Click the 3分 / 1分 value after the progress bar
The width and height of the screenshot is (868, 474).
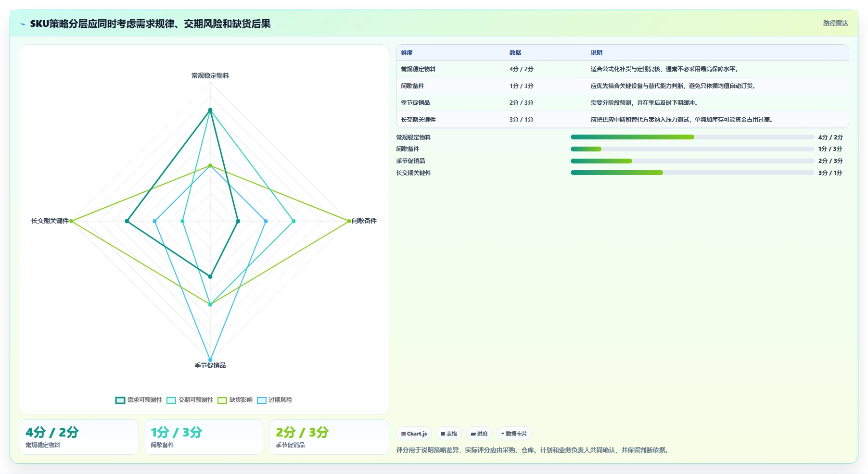tap(830, 173)
